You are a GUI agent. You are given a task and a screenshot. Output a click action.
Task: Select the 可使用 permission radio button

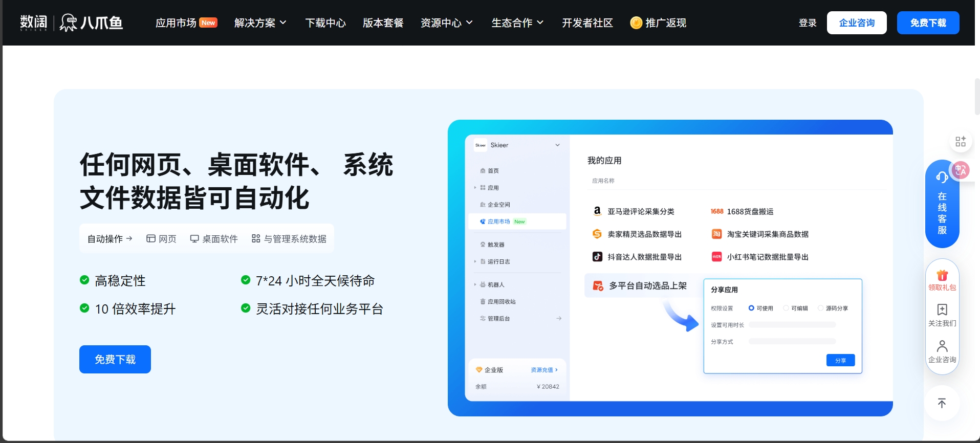pos(751,308)
